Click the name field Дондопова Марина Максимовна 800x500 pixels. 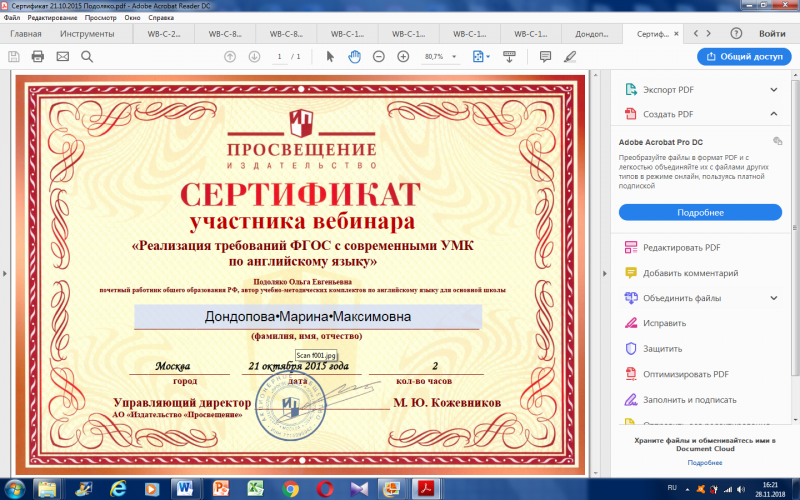(x=308, y=317)
